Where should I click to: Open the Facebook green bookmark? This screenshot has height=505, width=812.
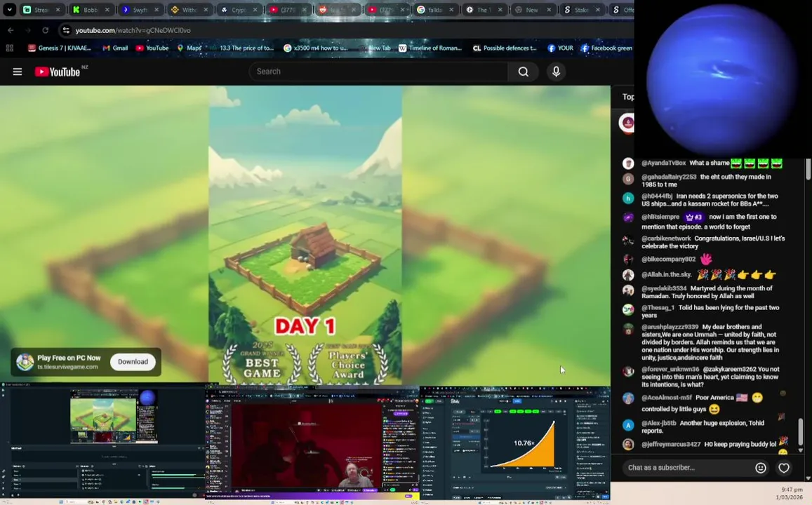(606, 48)
